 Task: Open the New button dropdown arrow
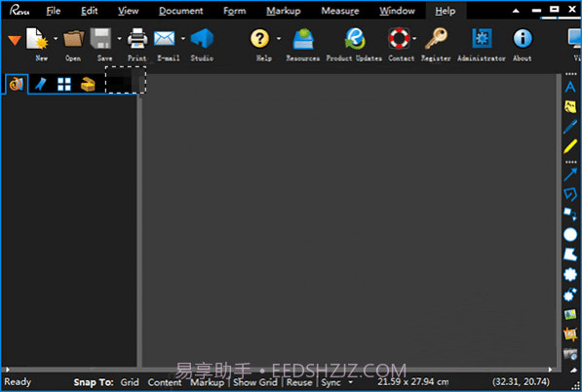tap(56, 38)
